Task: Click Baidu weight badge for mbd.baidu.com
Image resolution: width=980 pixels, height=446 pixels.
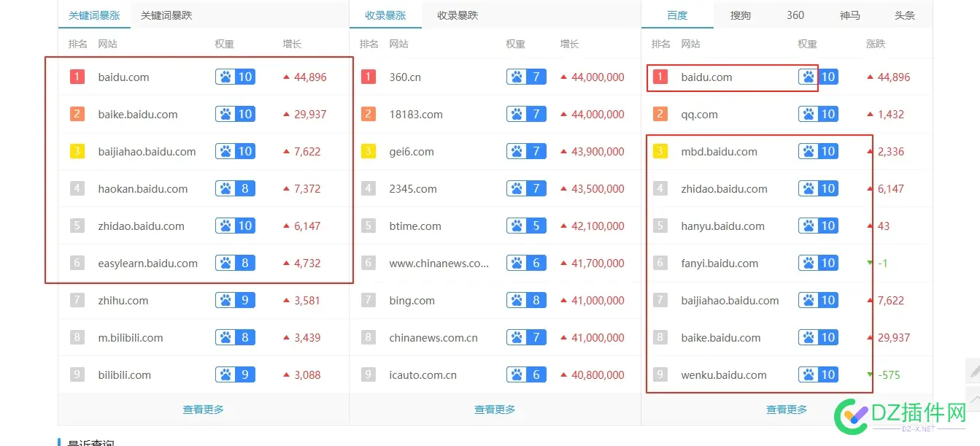Action: click(818, 152)
